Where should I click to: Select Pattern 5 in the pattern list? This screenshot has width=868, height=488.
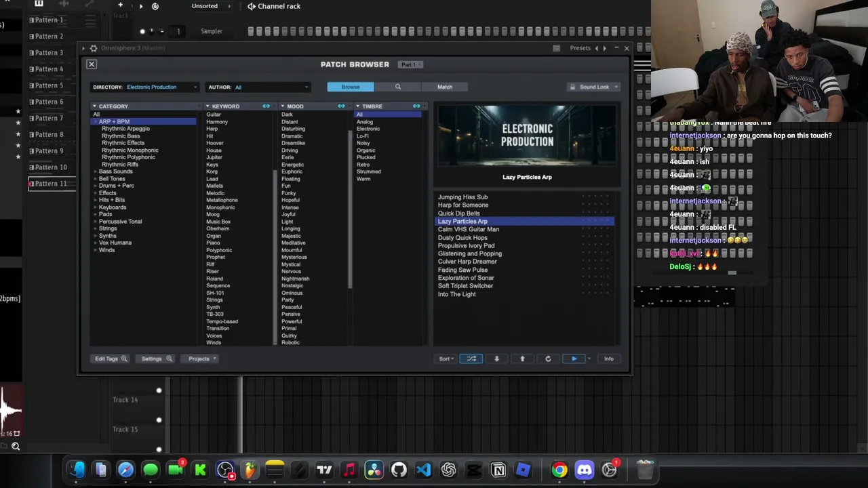49,85
